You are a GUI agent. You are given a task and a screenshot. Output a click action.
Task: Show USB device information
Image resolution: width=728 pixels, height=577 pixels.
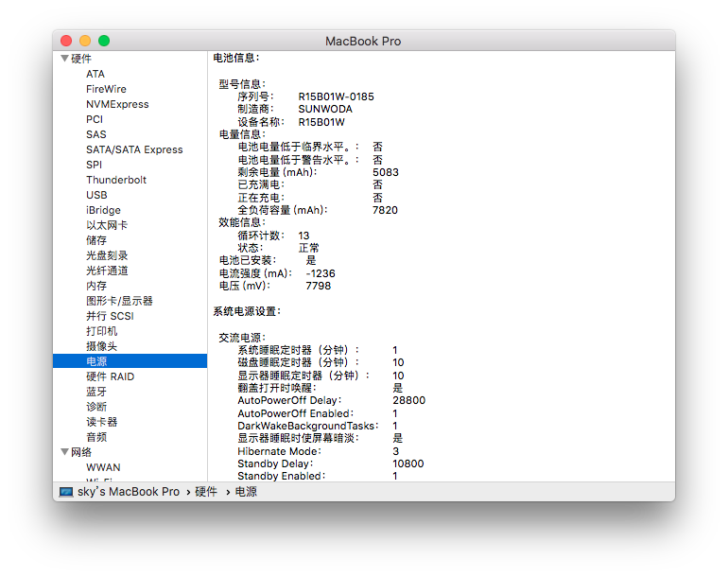coord(96,195)
